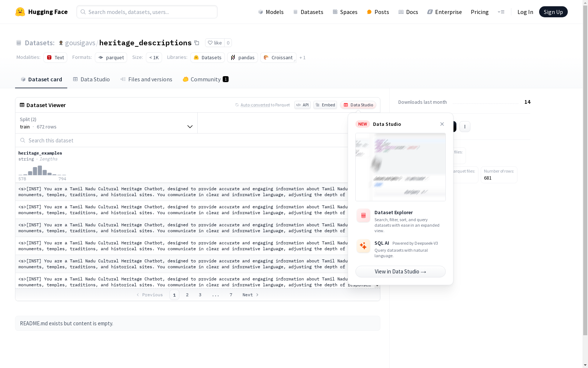The image size is (588, 368).
Task: Go to Datasets in the top navigation
Action: [x=308, y=12]
